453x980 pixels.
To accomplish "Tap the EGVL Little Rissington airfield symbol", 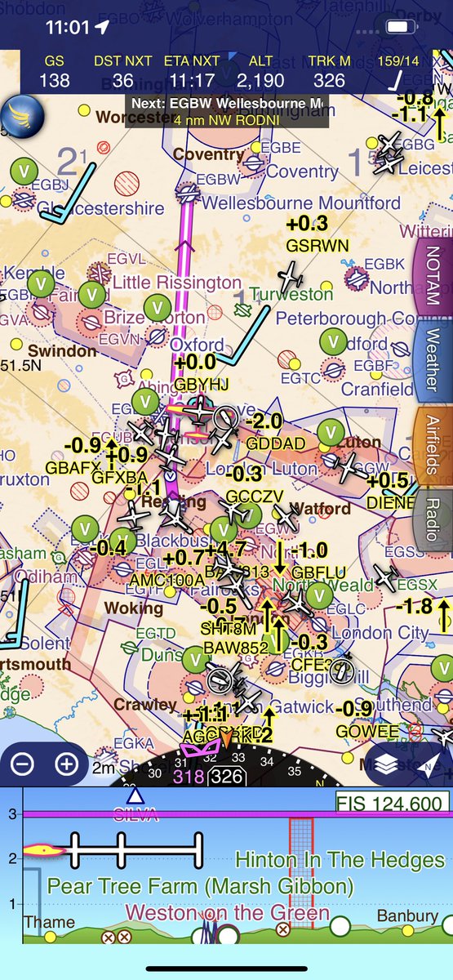I will pyautogui.click(x=99, y=272).
